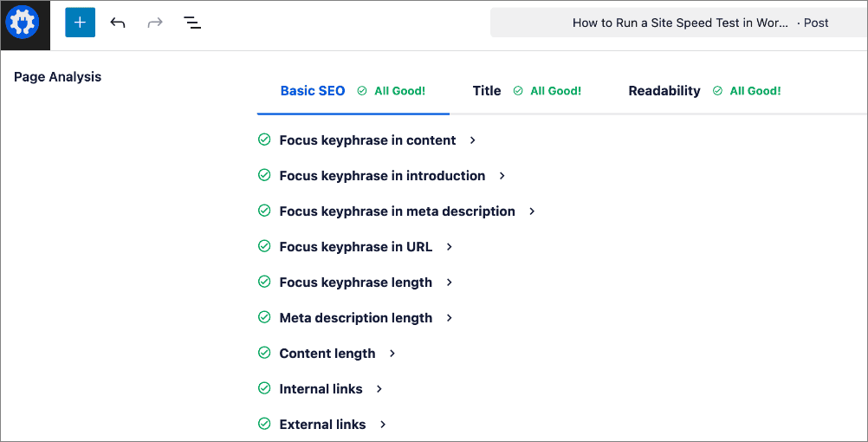868x442 pixels.
Task: Expand chevron for Content length
Action: [392, 354]
